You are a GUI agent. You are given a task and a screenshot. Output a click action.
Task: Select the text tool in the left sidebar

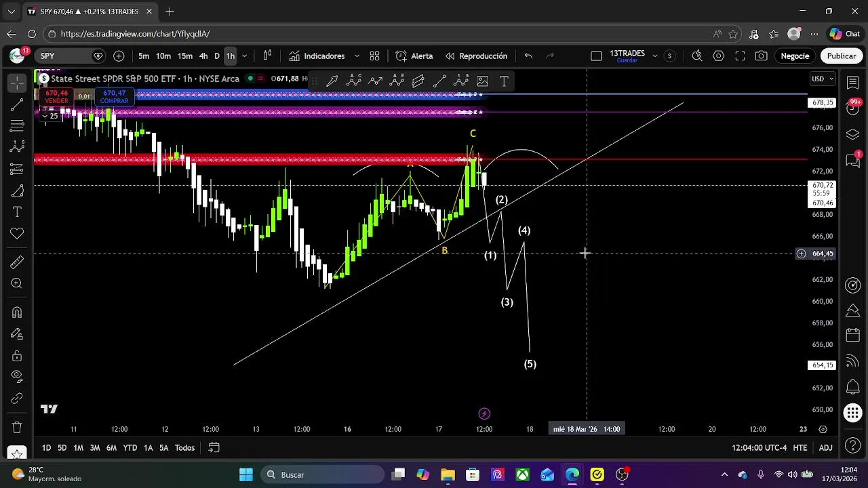(17, 212)
